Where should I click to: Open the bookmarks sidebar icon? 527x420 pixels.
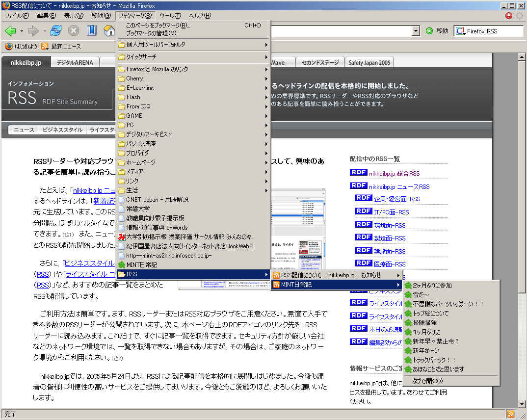tap(91, 30)
